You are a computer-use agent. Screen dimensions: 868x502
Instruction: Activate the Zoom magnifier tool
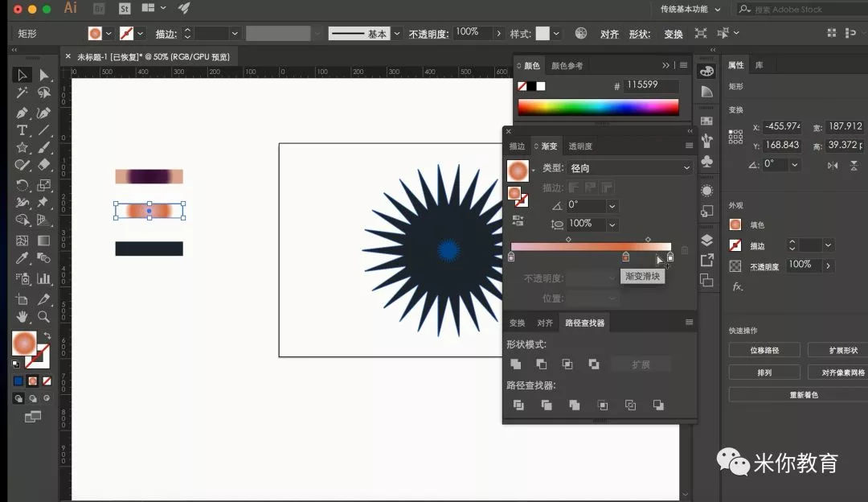(x=43, y=317)
